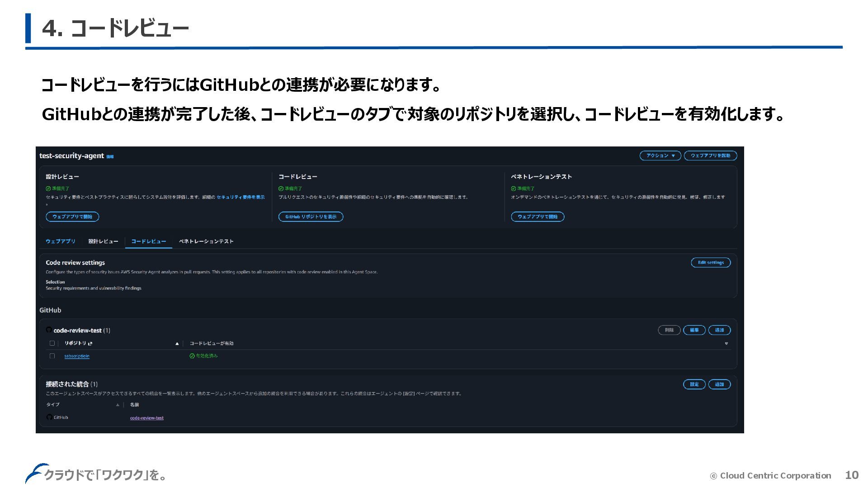Click the 準備完了 check icon under ペネトレーションテスト
The width and height of the screenshot is (868, 488).
point(513,188)
